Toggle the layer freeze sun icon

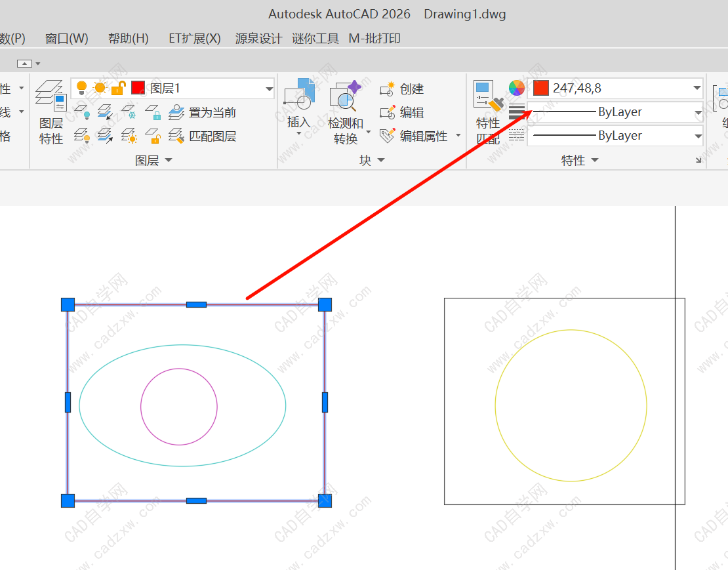tap(100, 88)
